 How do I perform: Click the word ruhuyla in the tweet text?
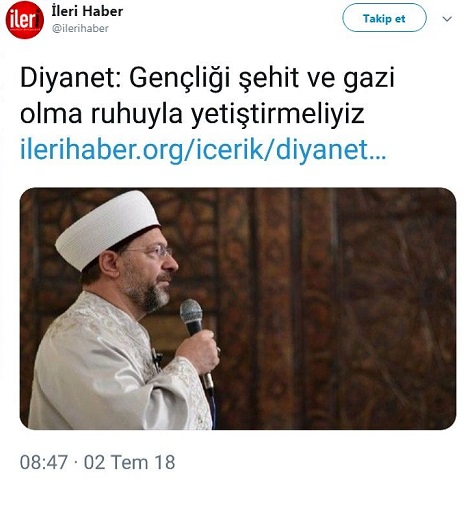tap(137, 115)
